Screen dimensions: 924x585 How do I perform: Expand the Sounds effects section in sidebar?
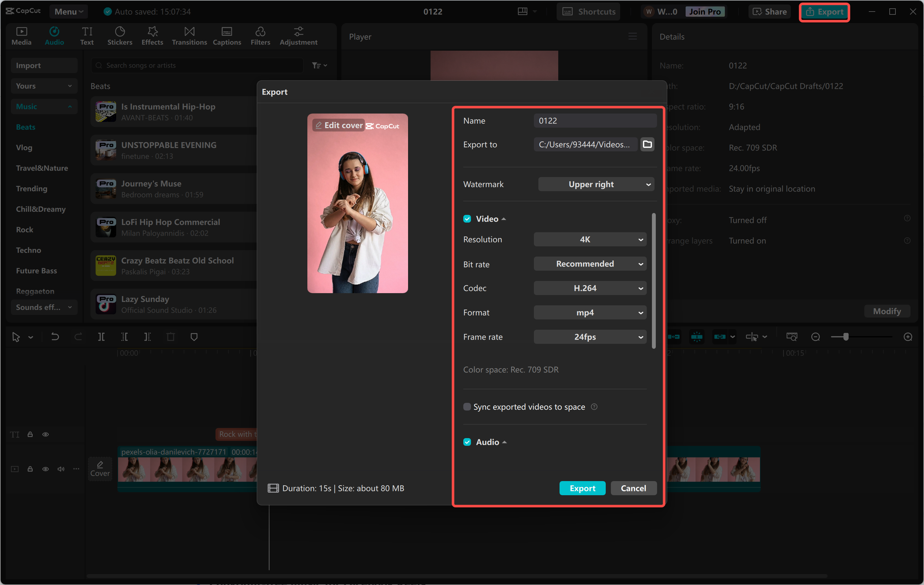click(44, 307)
